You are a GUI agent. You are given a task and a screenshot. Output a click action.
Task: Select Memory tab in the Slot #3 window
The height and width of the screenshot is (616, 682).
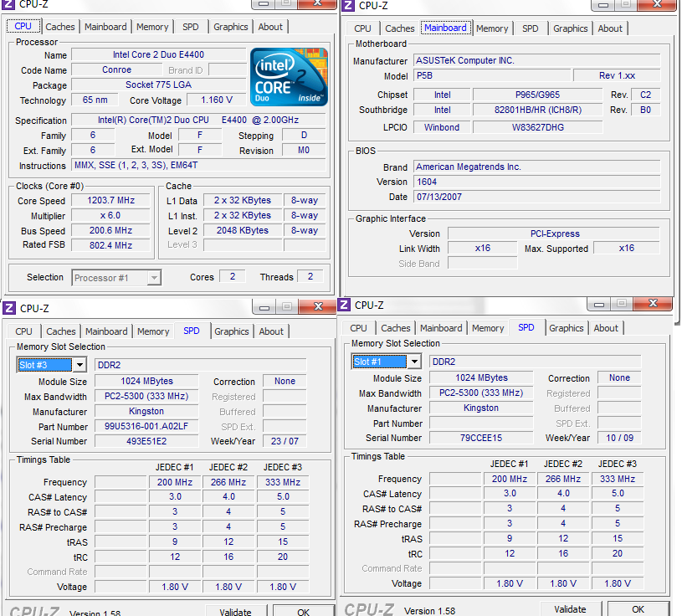pos(153,331)
